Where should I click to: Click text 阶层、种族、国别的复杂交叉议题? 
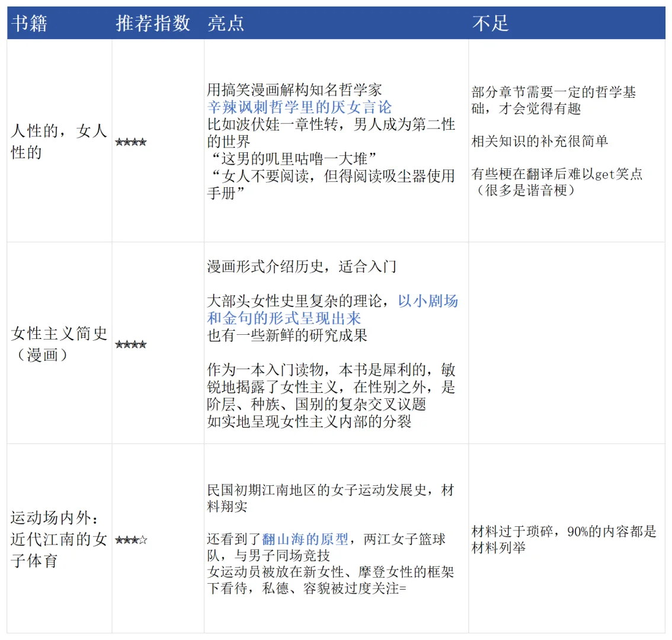tap(316, 404)
